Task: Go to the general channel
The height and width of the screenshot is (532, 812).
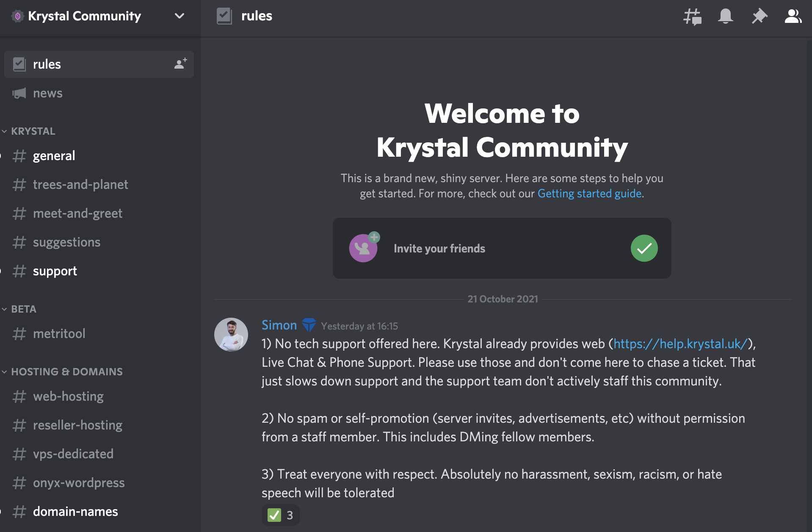Action: 99,156
